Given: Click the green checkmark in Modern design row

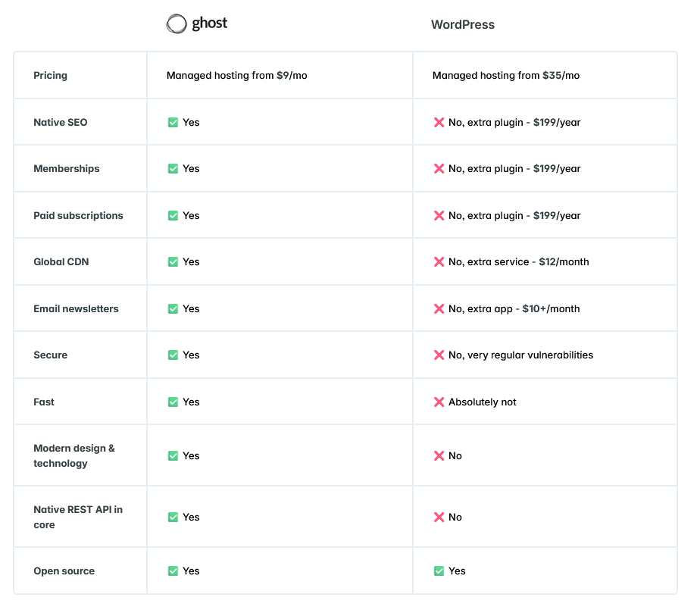Looking at the screenshot, I should [173, 456].
